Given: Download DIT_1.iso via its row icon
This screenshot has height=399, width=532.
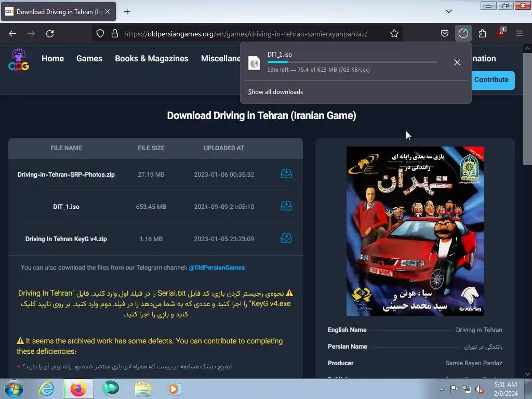Looking at the screenshot, I should click(x=286, y=206).
